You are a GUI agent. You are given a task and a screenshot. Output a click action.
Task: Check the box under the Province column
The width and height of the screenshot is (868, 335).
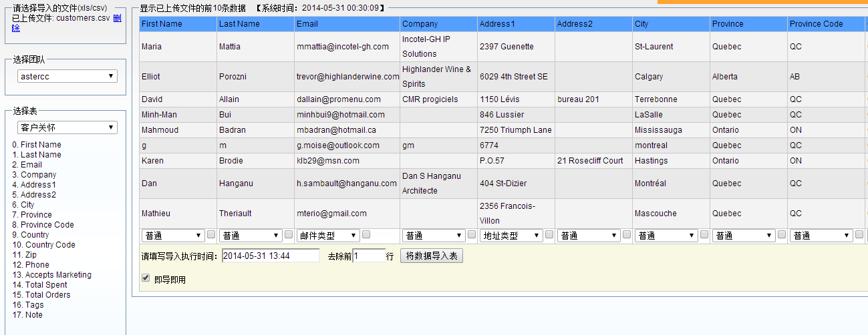coord(782,235)
